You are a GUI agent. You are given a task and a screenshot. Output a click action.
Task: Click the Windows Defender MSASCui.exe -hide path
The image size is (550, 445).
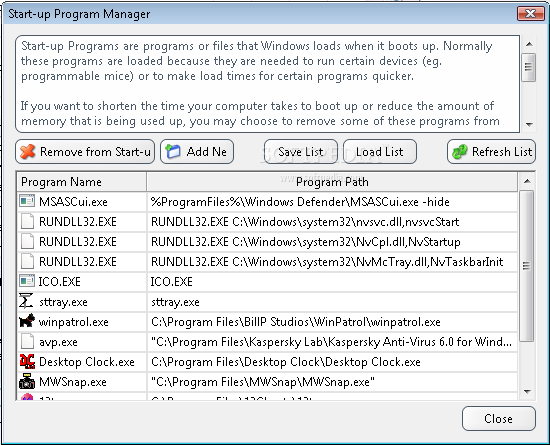click(x=332, y=202)
